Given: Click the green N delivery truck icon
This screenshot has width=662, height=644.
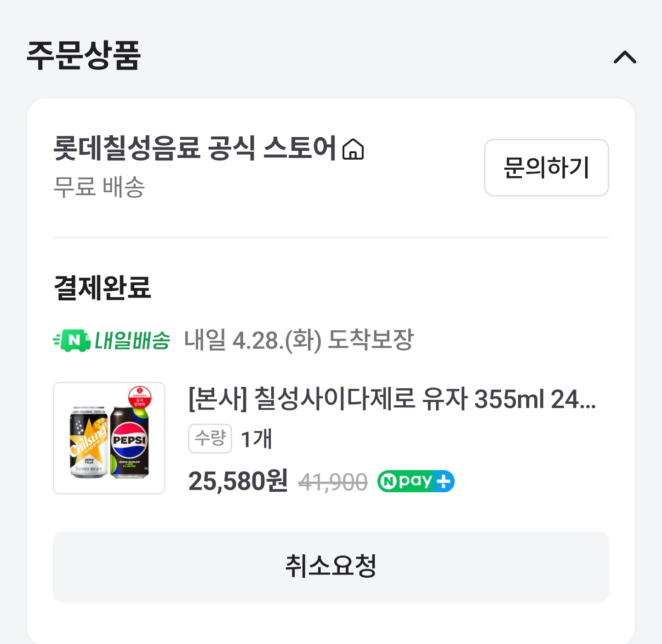Looking at the screenshot, I should pyautogui.click(x=72, y=340).
